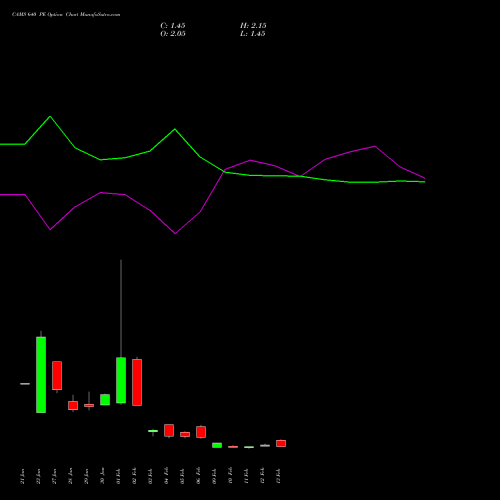Click the 12 Feb date label

[x=262, y=476]
